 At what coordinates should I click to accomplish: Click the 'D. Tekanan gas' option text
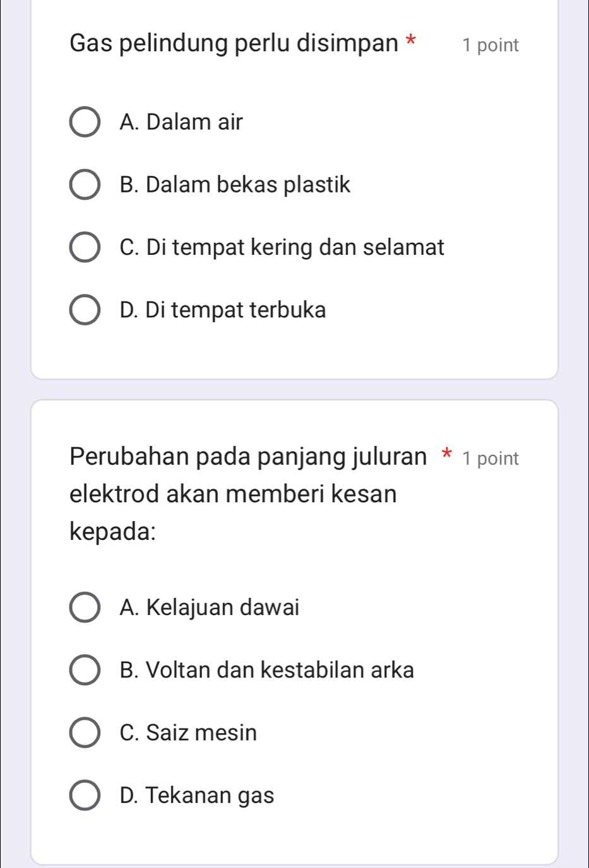197,795
